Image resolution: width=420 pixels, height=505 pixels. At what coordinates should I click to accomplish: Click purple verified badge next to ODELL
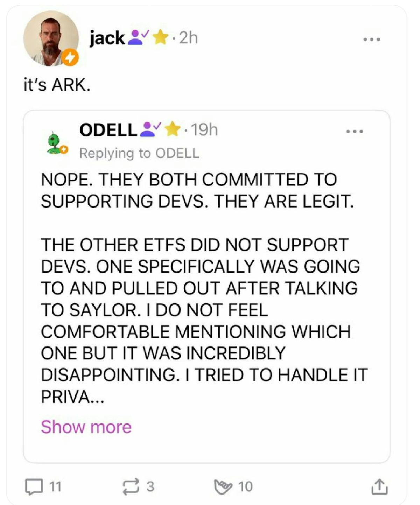pyautogui.click(x=151, y=129)
